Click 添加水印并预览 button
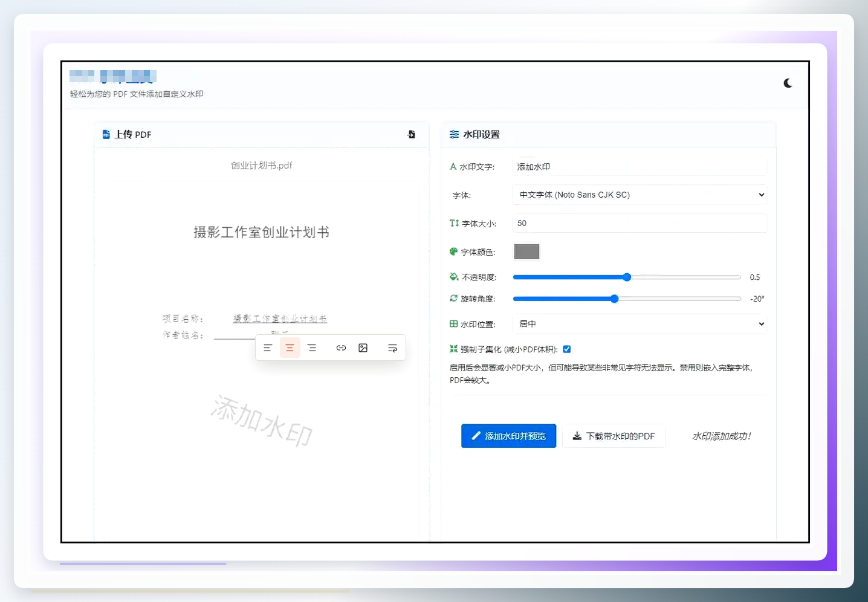868x602 pixels. click(508, 436)
